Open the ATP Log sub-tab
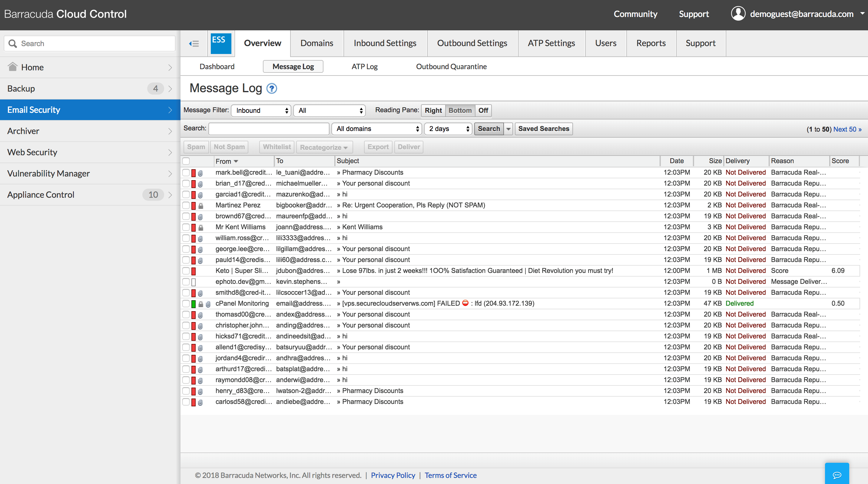The width and height of the screenshot is (868, 484). coord(364,66)
